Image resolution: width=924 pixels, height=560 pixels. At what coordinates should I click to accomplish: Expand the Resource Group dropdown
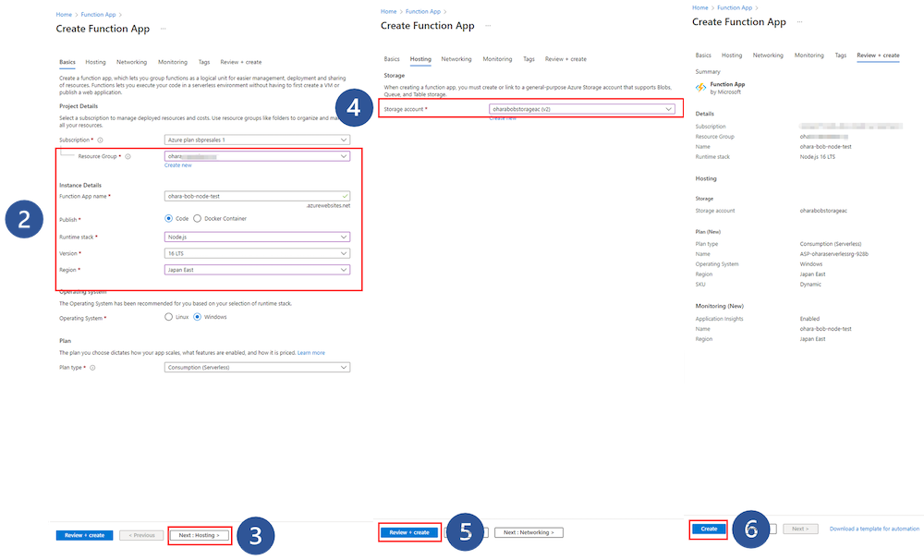[257, 156]
